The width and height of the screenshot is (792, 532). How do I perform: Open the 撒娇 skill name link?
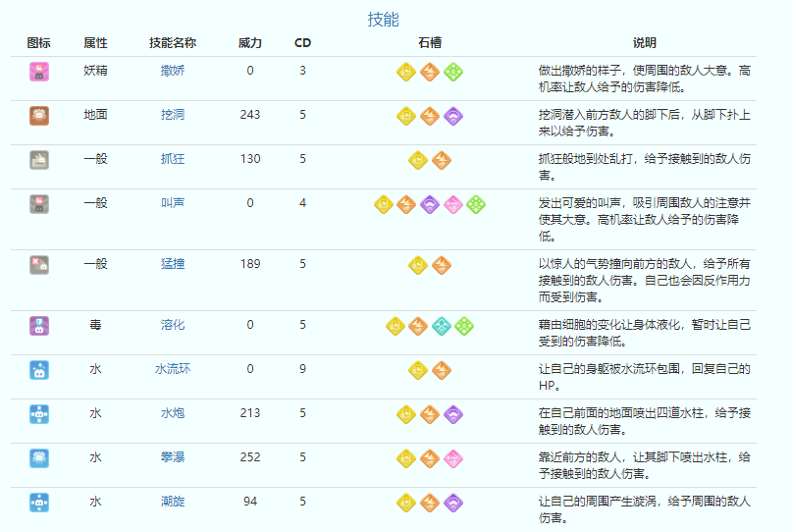click(x=173, y=71)
